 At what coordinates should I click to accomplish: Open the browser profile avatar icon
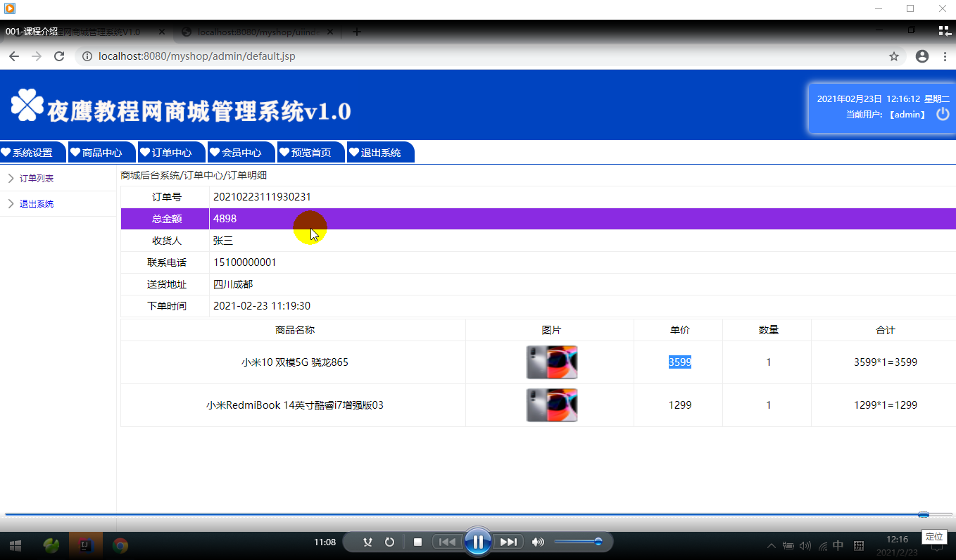[922, 56]
